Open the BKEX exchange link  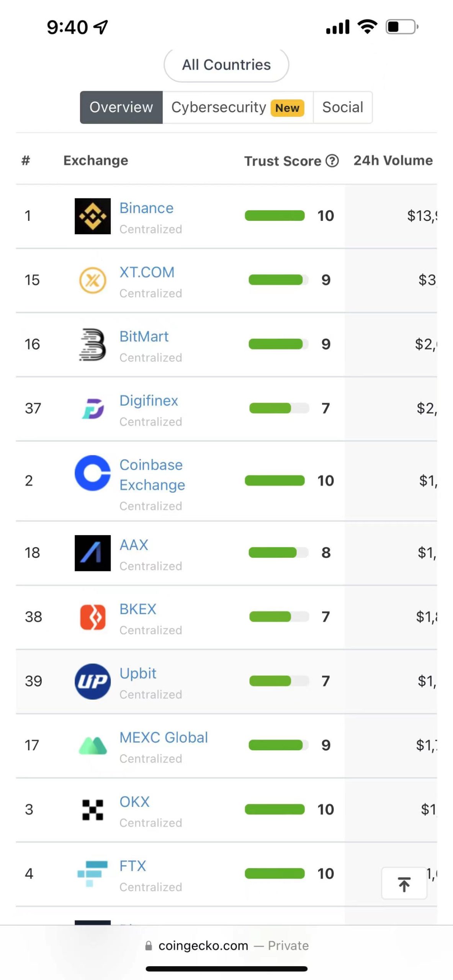pyautogui.click(x=137, y=609)
